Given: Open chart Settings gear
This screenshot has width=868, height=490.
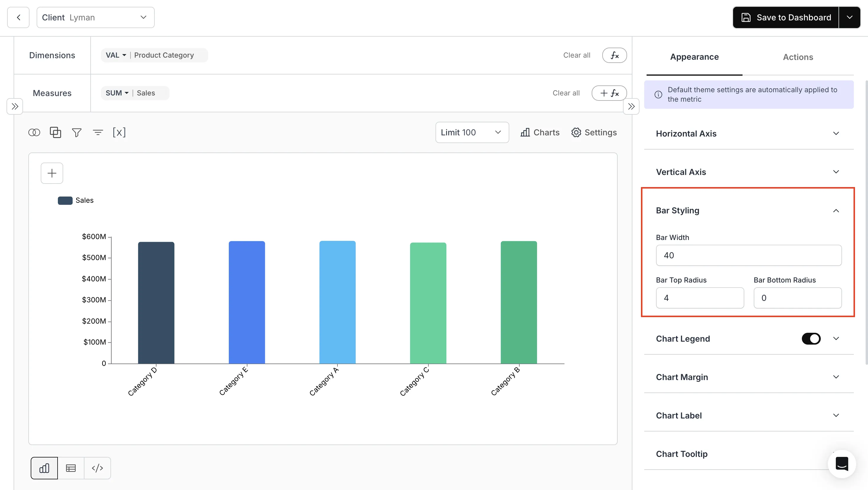Looking at the screenshot, I should click(594, 132).
